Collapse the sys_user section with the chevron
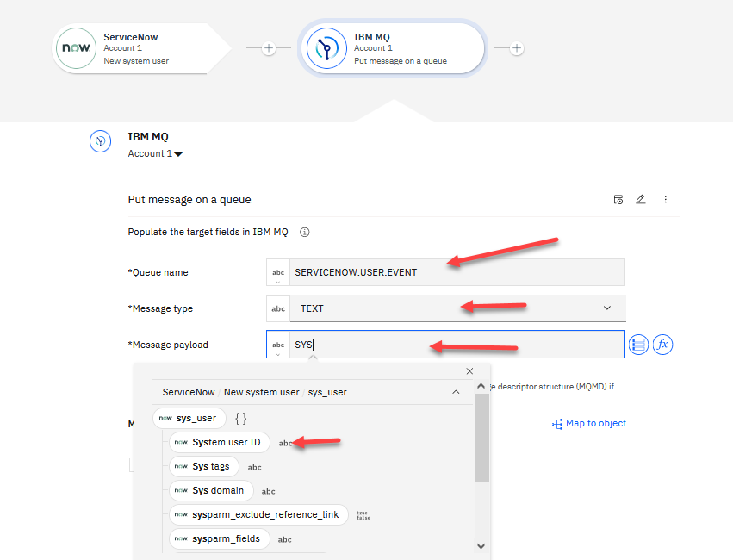Viewport: 733px width, 560px height. pyautogui.click(x=456, y=392)
